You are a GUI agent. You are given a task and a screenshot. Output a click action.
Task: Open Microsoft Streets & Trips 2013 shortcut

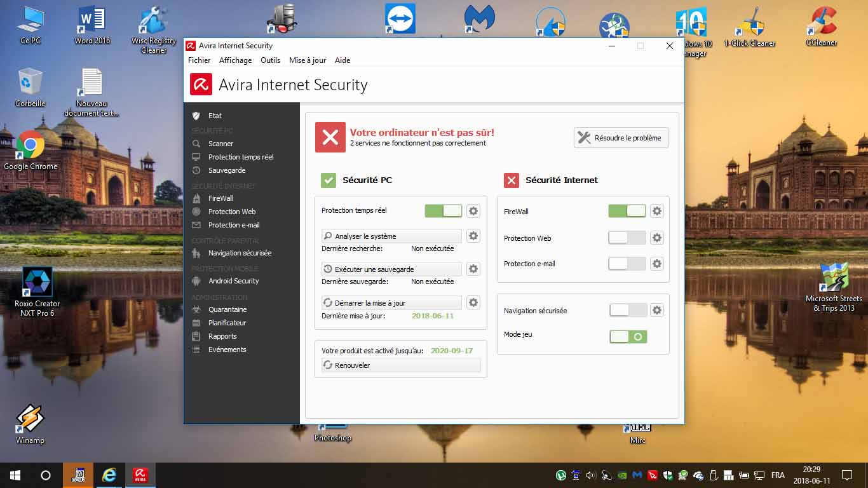(x=834, y=287)
